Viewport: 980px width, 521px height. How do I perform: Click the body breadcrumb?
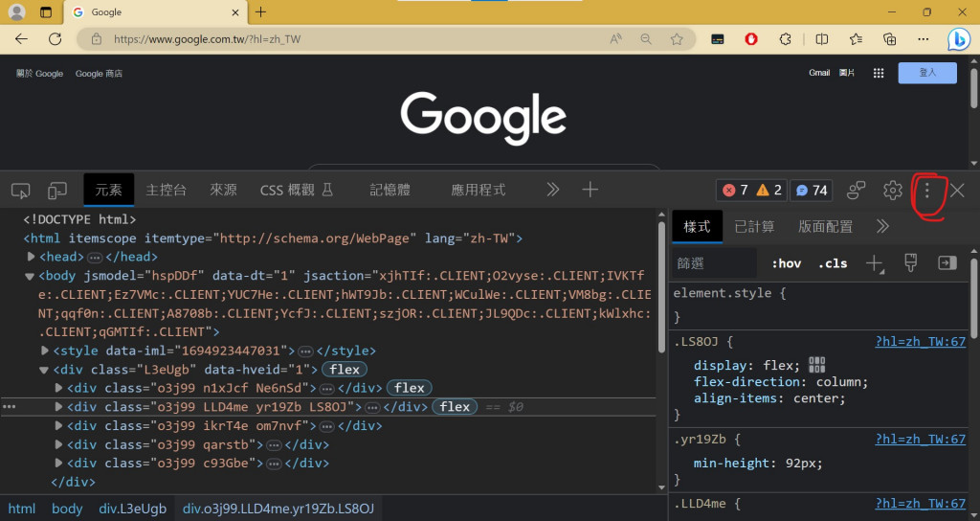(x=67, y=509)
